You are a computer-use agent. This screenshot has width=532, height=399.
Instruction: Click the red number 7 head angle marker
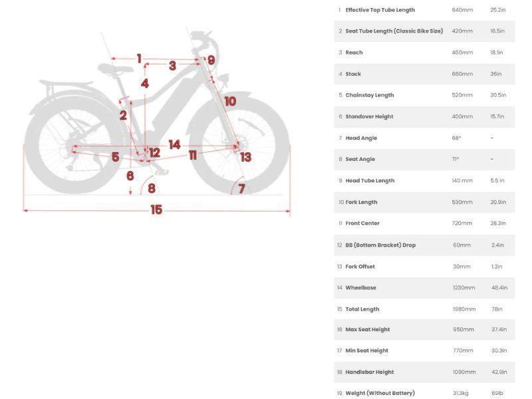[x=241, y=188]
